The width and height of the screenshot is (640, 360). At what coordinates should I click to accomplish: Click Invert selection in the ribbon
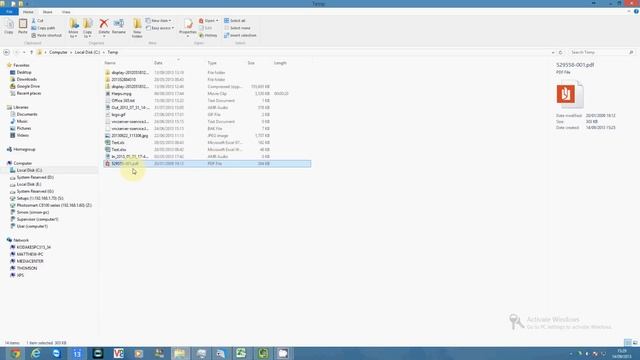coord(240,35)
